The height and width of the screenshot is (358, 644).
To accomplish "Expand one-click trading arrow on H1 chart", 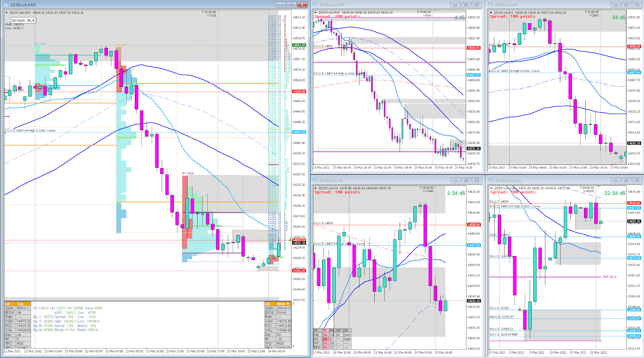I will pos(491,12).
